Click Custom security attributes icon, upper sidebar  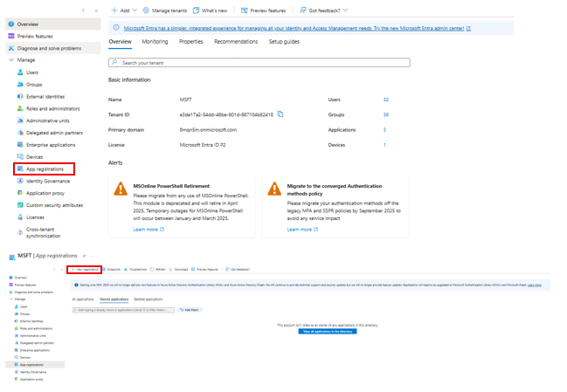coord(20,205)
